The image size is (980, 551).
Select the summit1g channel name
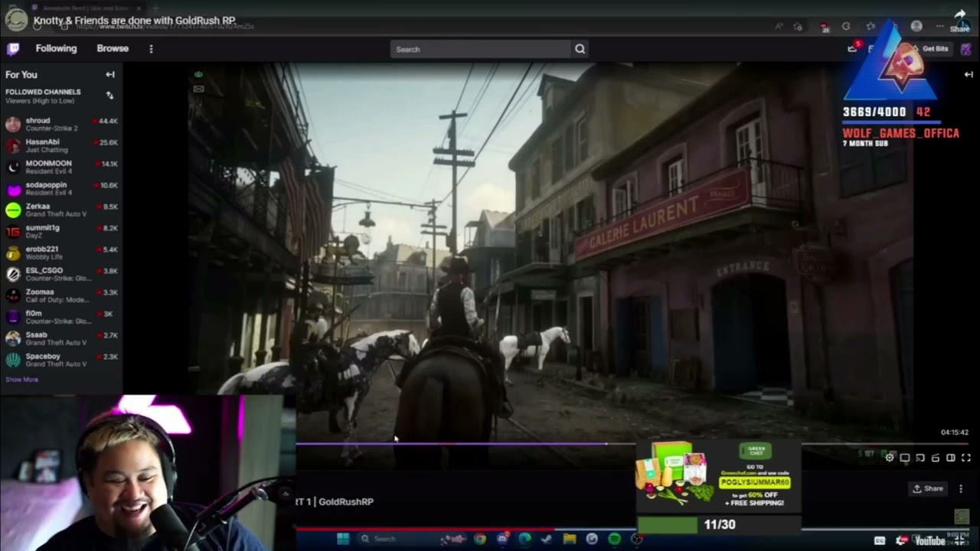pos(42,227)
